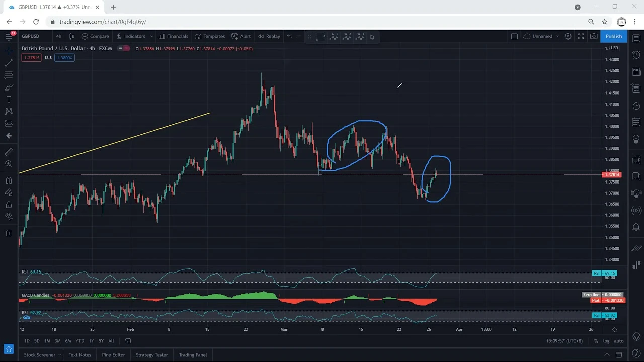Toggle hide all drawings eye icon
This screenshot has width=644, height=362.
9,216
